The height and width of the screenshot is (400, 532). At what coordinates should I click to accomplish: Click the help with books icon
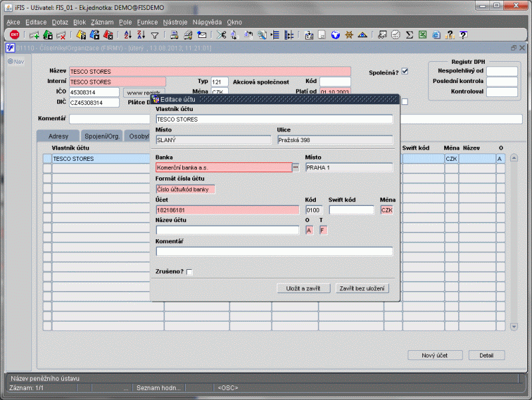coord(450,35)
